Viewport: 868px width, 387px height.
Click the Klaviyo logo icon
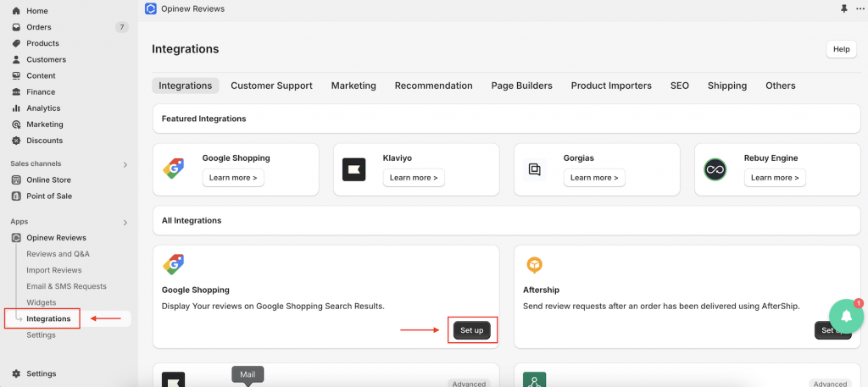coord(353,169)
